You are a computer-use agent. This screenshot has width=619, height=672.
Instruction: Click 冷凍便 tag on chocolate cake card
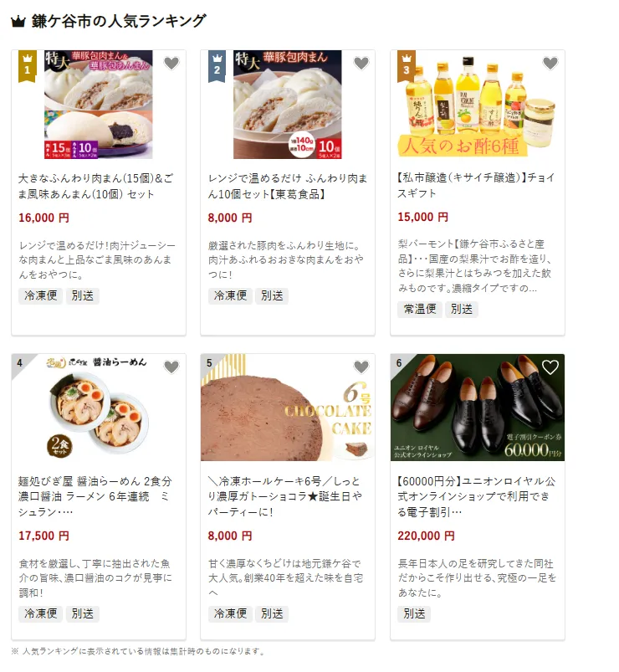[231, 613]
